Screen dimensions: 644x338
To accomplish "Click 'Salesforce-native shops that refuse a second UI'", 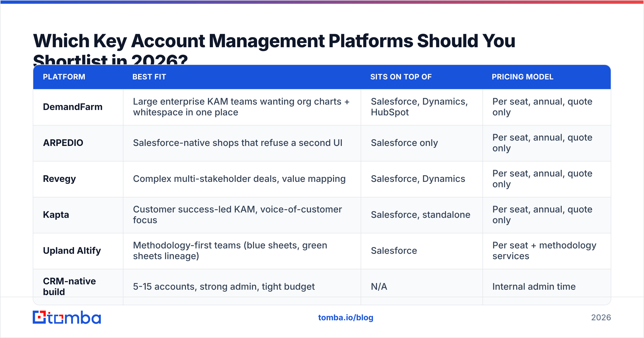I will coord(238,143).
